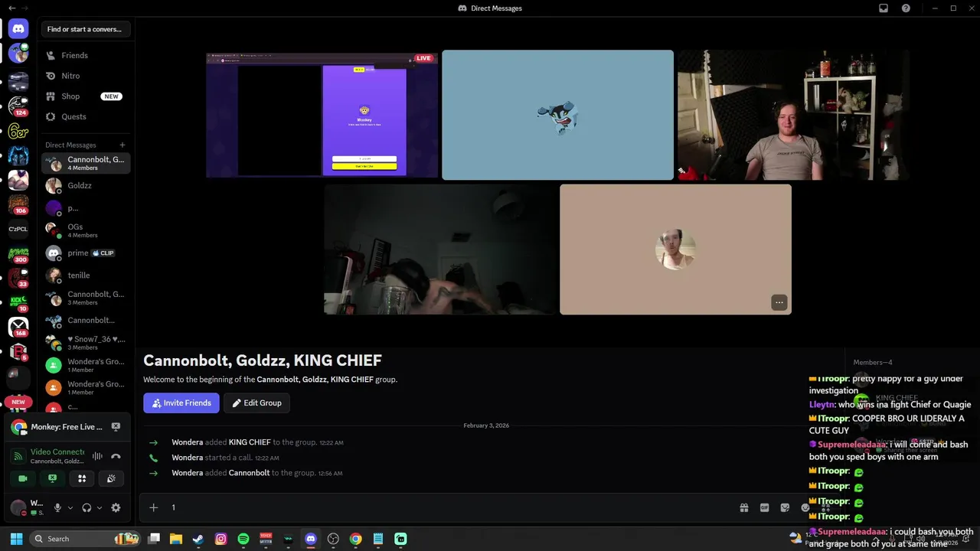Screen dimensions: 980x551
Task: Open the Goldzz direct message
Action: tap(86, 185)
